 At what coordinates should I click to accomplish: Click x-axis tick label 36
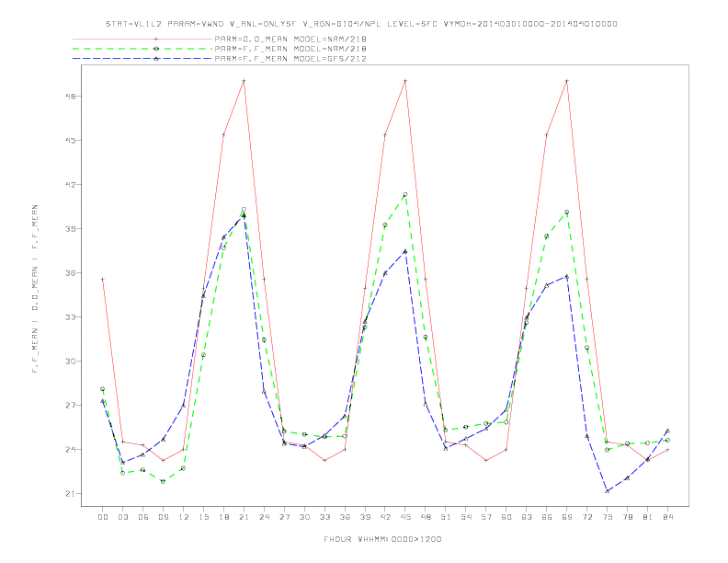point(345,517)
